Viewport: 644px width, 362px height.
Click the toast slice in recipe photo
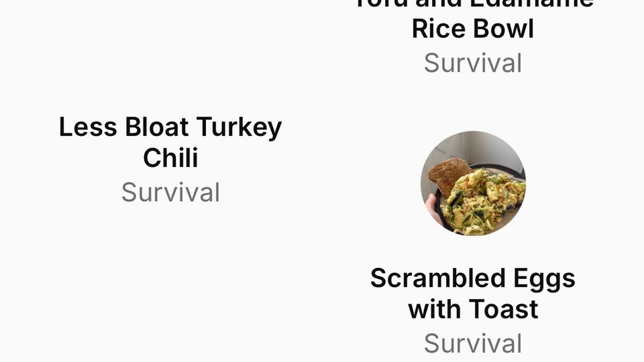coord(449,175)
